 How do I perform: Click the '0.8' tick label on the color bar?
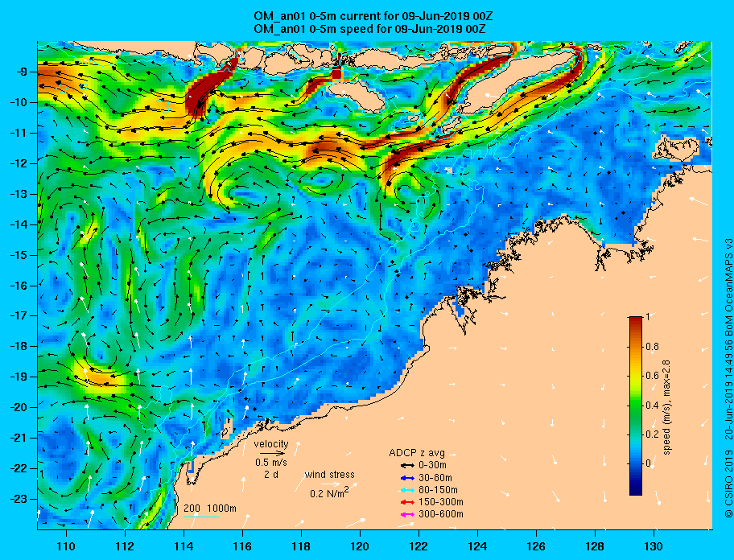tap(652, 347)
